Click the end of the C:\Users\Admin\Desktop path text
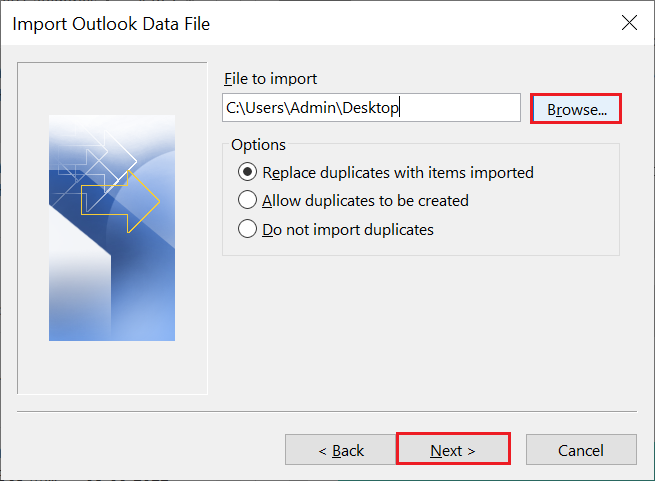The image size is (655, 481). coord(399,108)
